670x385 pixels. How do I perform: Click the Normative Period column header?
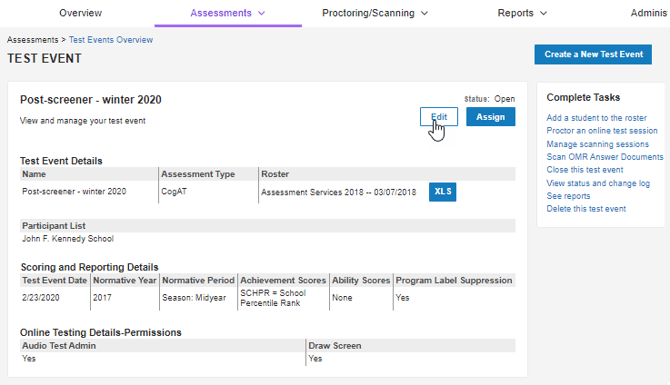point(198,280)
